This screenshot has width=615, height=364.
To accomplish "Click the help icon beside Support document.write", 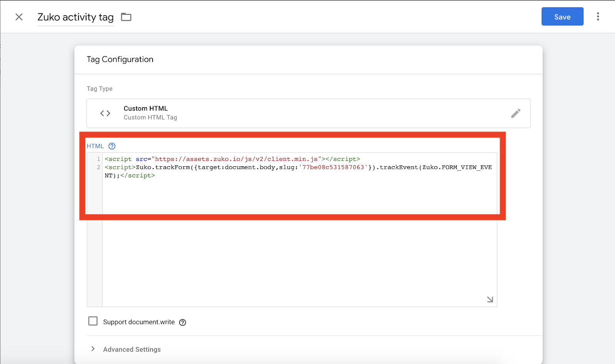I will pos(183,322).
